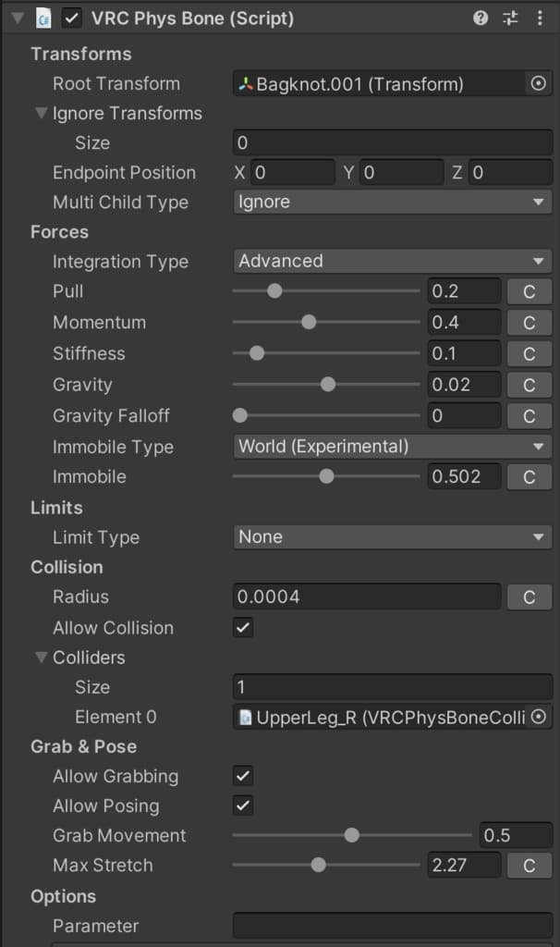This screenshot has width=560, height=947.
Task: Click the curve button beside Max Stretch
Action: tap(530, 866)
